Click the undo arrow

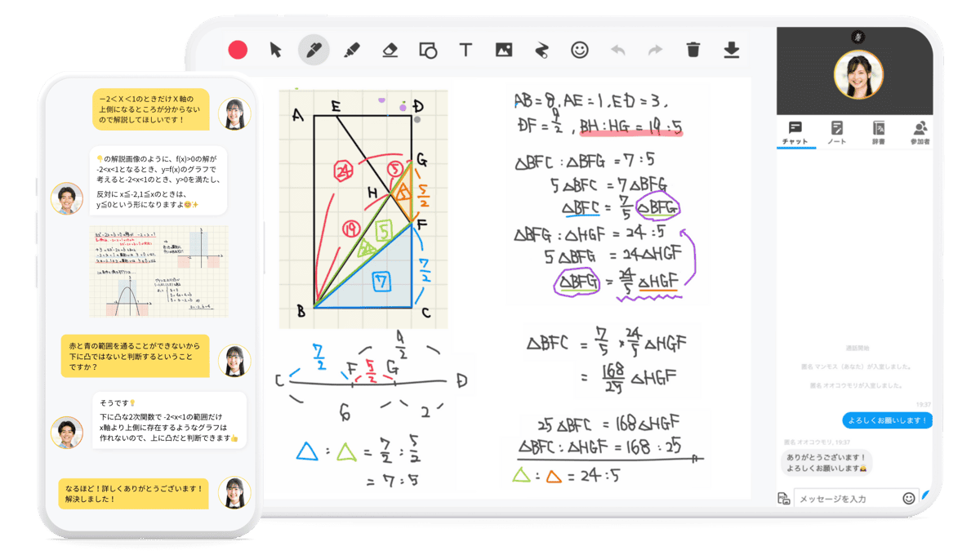pyautogui.click(x=617, y=50)
